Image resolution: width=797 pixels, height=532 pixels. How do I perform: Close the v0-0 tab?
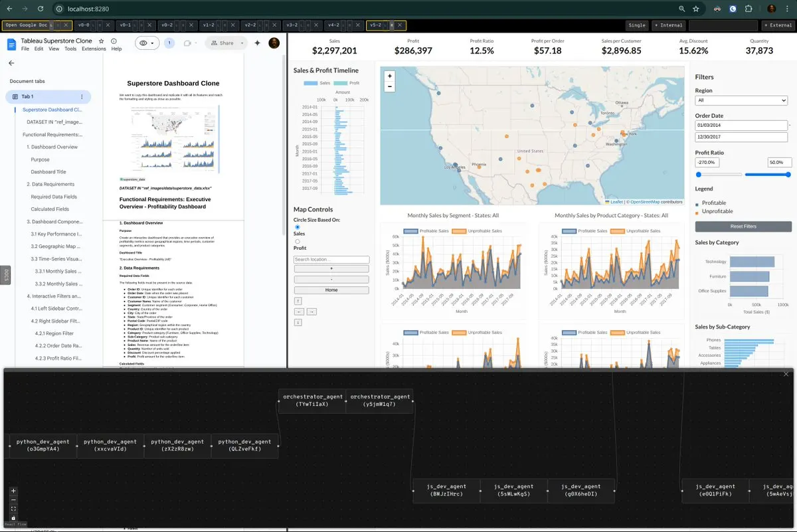pyautogui.click(x=108, y=25)
